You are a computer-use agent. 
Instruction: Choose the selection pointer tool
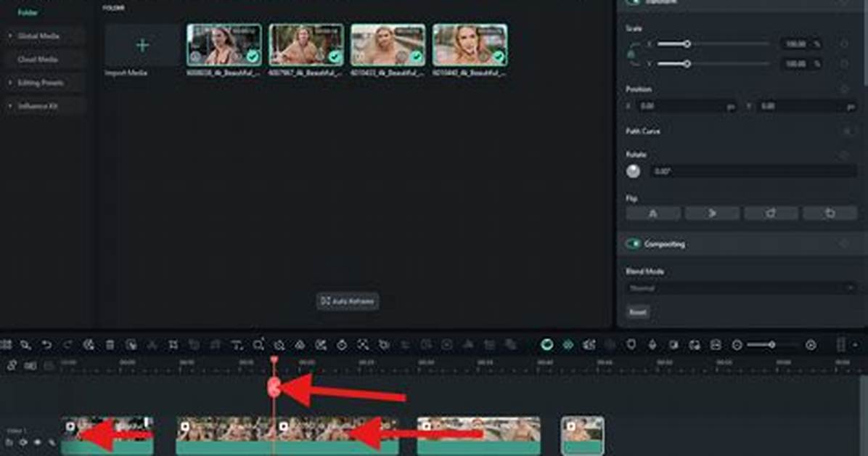click(x=25, y=345)
